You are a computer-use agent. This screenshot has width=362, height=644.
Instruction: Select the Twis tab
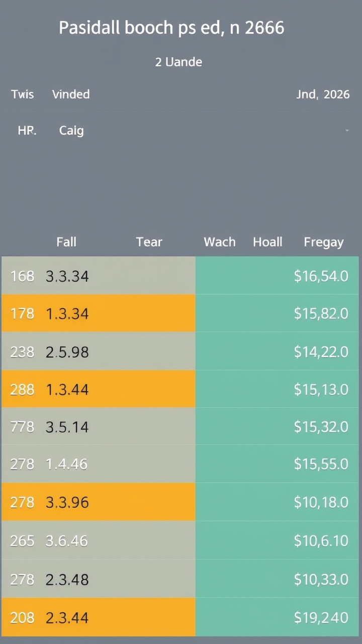coord(23,94)
